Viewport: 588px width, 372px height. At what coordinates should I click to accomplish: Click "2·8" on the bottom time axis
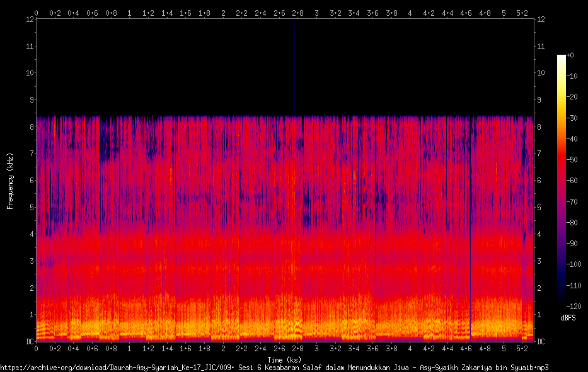click(297, 349)
